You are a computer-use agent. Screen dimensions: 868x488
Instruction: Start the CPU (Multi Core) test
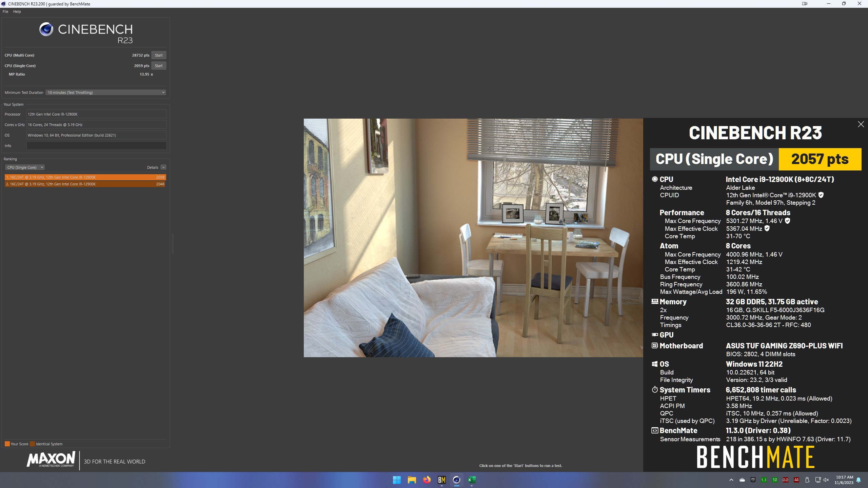point(158,55)
